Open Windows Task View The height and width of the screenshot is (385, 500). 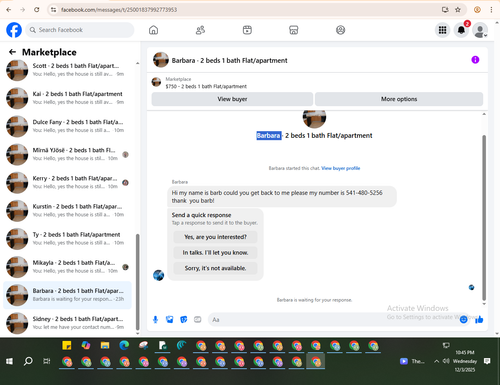(47, 361)
